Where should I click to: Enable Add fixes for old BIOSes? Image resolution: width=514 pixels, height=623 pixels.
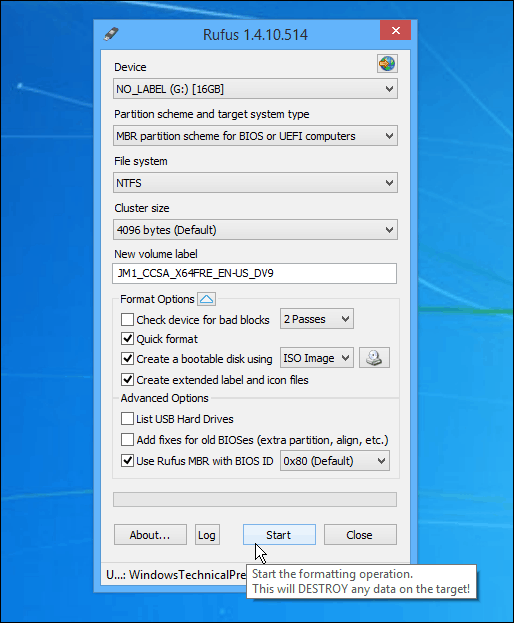[x=127, y=440]
